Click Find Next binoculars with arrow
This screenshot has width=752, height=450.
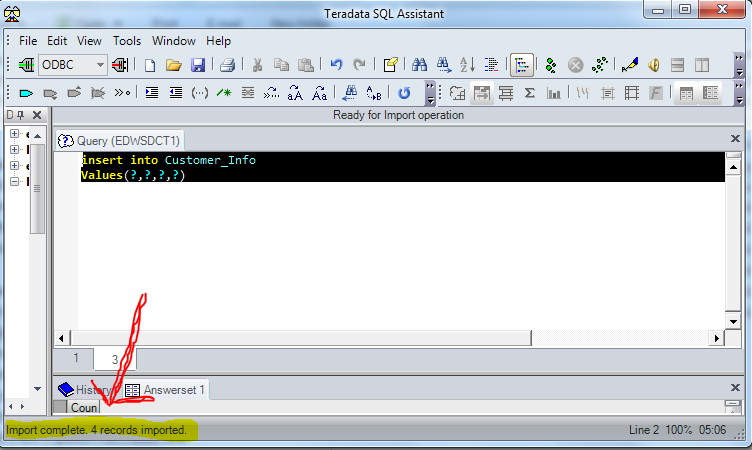[444, 65]
